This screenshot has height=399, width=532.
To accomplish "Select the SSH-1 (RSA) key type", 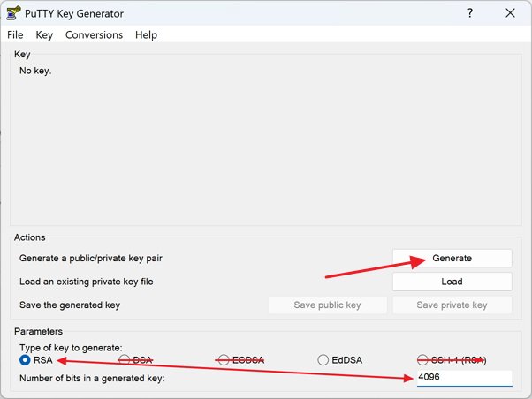I will (x=423, y=360).
